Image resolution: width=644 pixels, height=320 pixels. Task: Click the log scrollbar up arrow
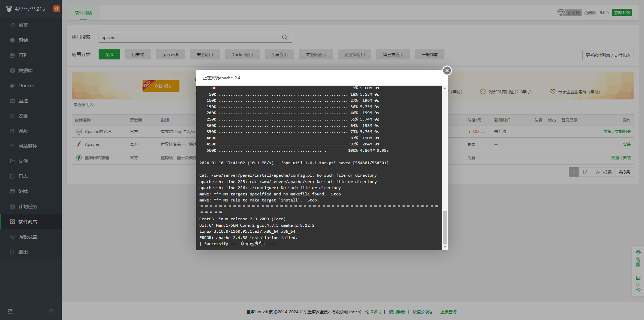pyautogui.click(x=445, y=89)
